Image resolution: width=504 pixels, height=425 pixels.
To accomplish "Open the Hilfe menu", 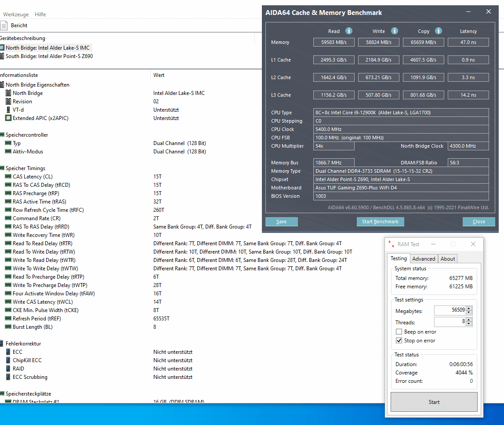I will point(40,15).
